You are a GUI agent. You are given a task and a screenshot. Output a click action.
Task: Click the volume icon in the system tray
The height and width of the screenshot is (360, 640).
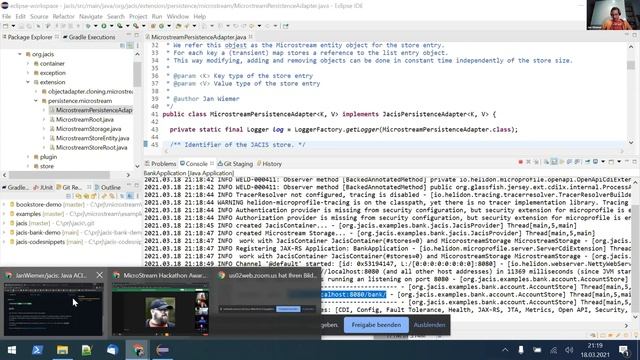(569, 350)
